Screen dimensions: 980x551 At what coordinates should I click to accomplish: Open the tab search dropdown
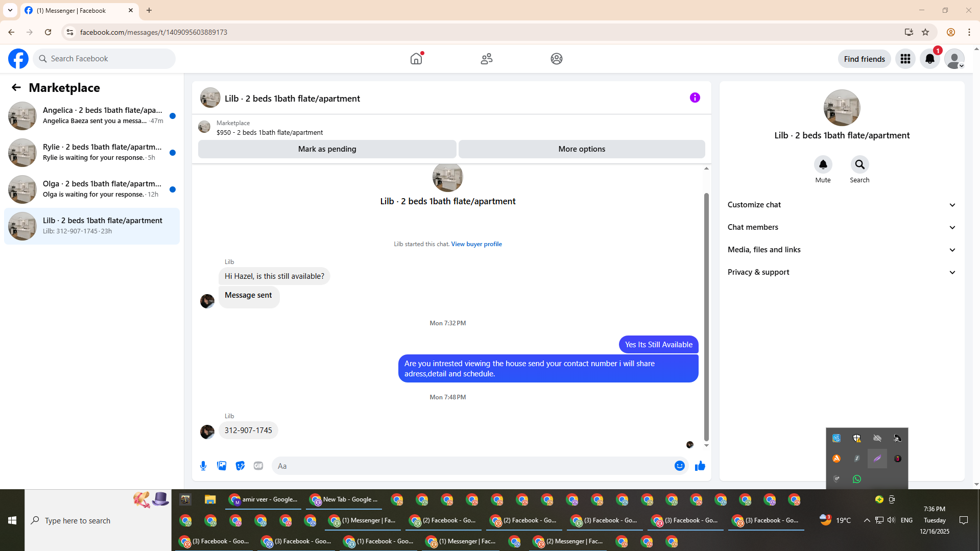10,10
